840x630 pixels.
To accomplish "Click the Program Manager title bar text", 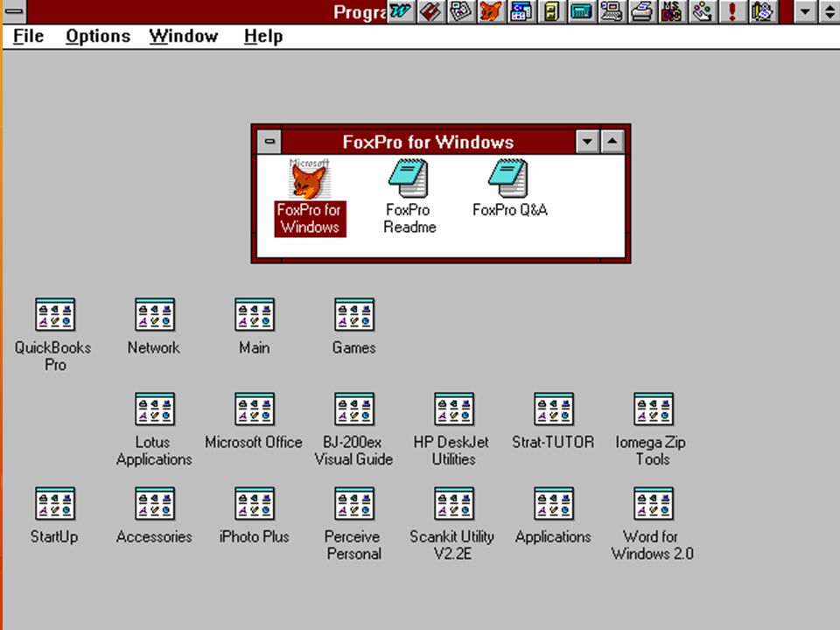I will [x=360, y=11].
